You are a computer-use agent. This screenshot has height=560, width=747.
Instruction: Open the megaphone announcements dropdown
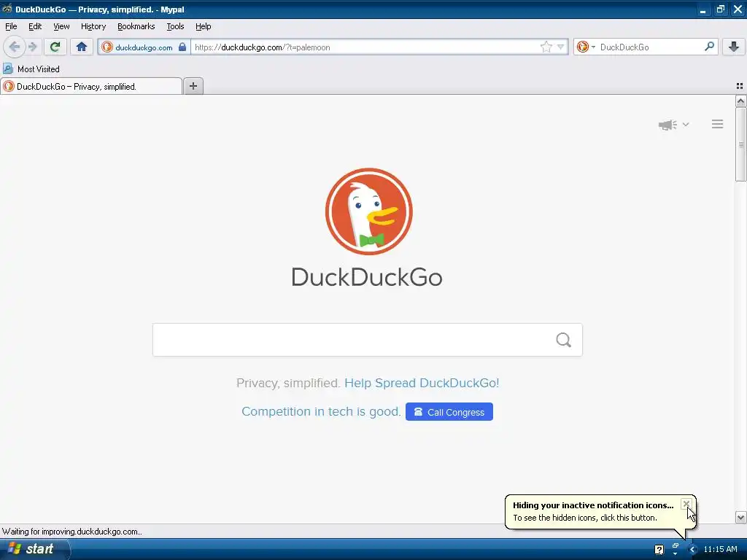673,125
